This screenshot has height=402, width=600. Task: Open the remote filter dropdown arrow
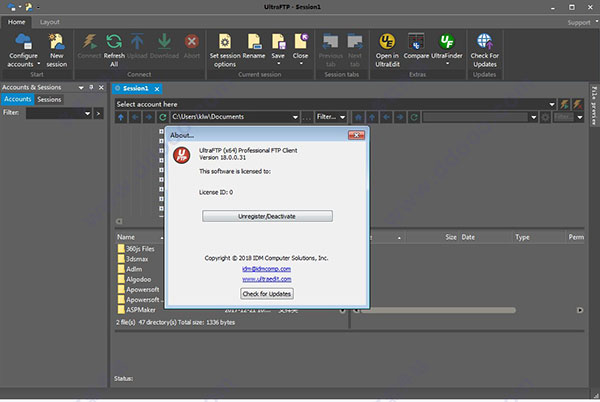tap(580, 117)
